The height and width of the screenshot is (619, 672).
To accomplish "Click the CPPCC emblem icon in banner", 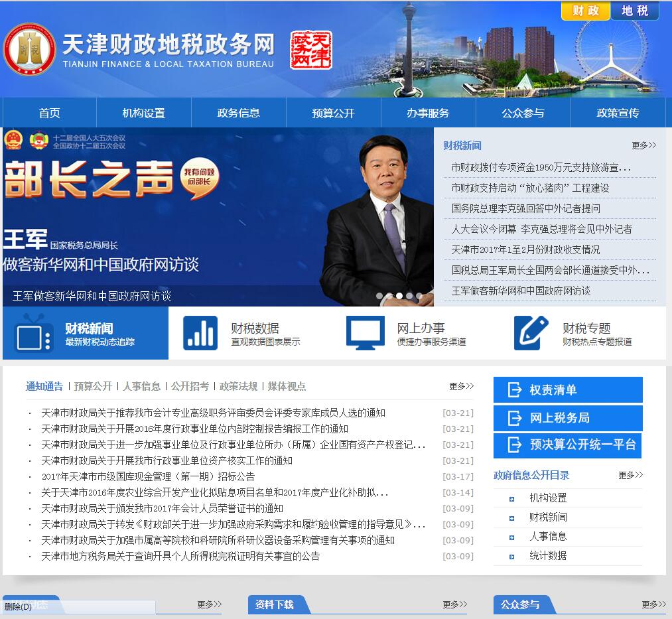I will click(39, 140).
